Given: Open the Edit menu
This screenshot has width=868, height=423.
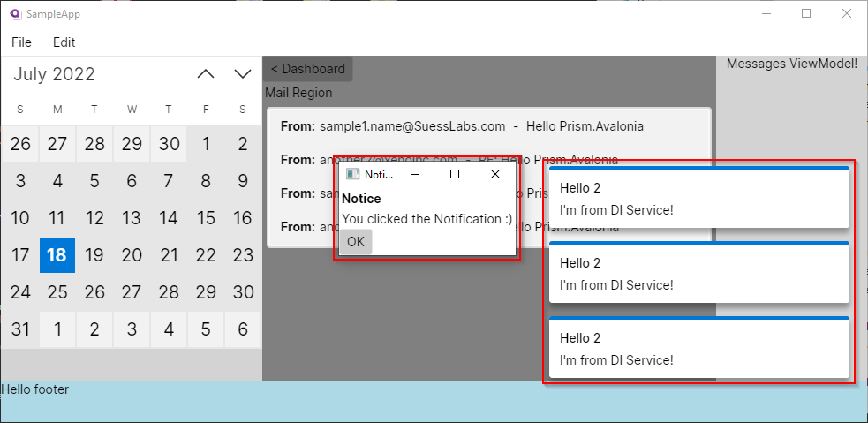Looking at the screenshot, I should (x=64, y=42).
